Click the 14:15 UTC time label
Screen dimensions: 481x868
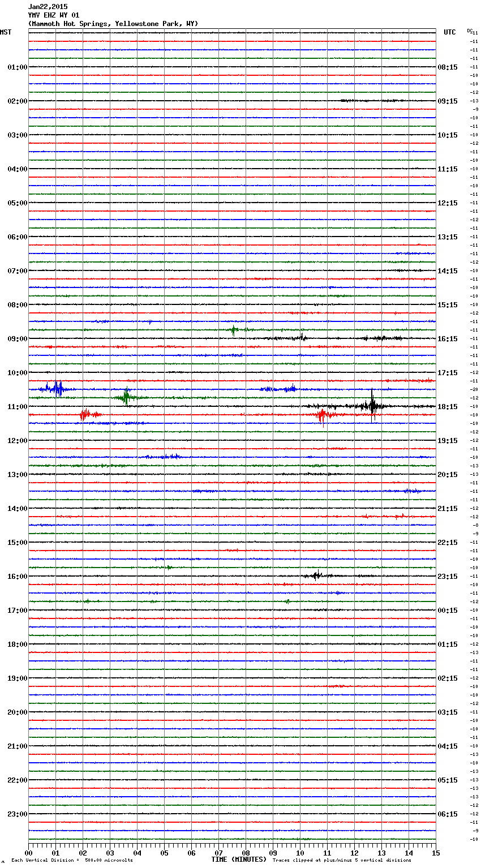point(448,271)
